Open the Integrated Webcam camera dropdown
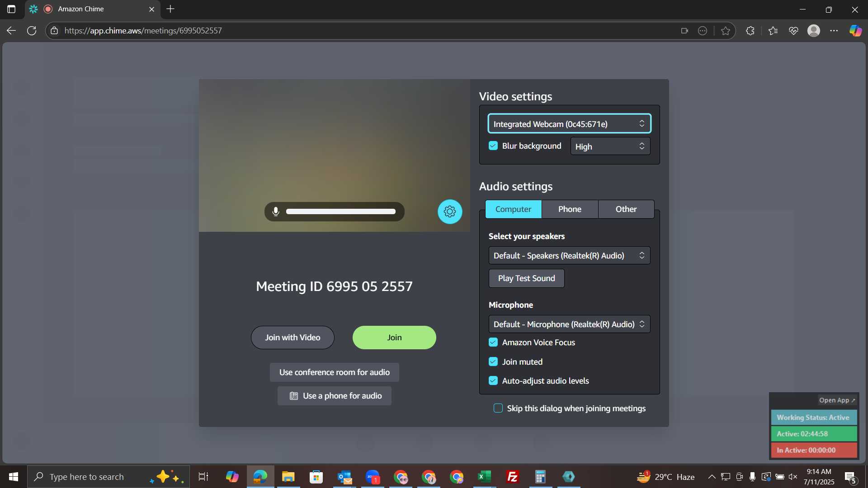The width and height of the screenshot is (868, 488). pyautogui.click(x=569, y=124)
